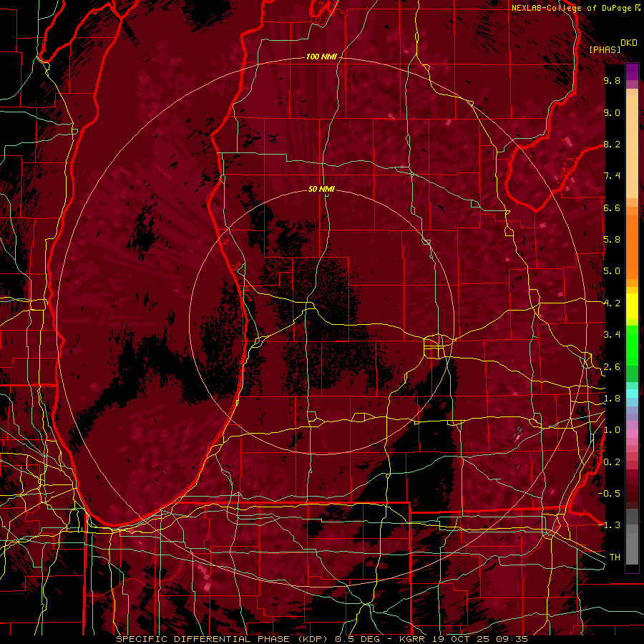The height and width of the screenshot is (644, 644).
Task: Click the 9.8 scale value
Action: (612, 80)
